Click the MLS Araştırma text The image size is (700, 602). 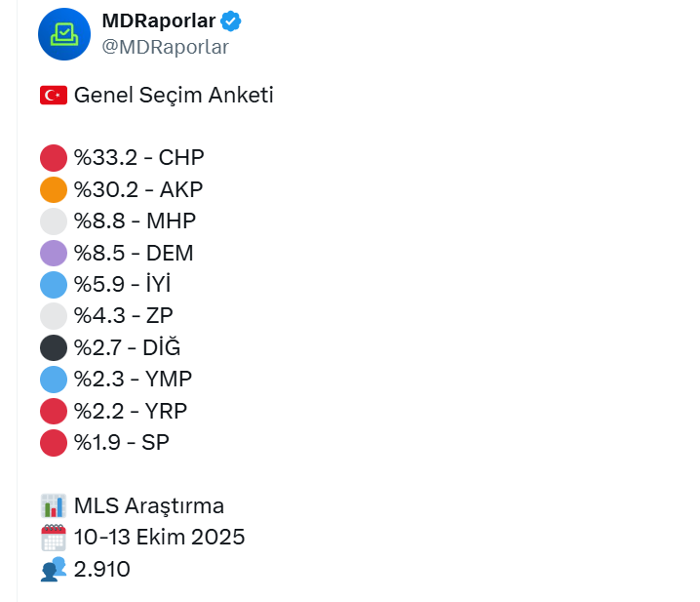[148, 505]
